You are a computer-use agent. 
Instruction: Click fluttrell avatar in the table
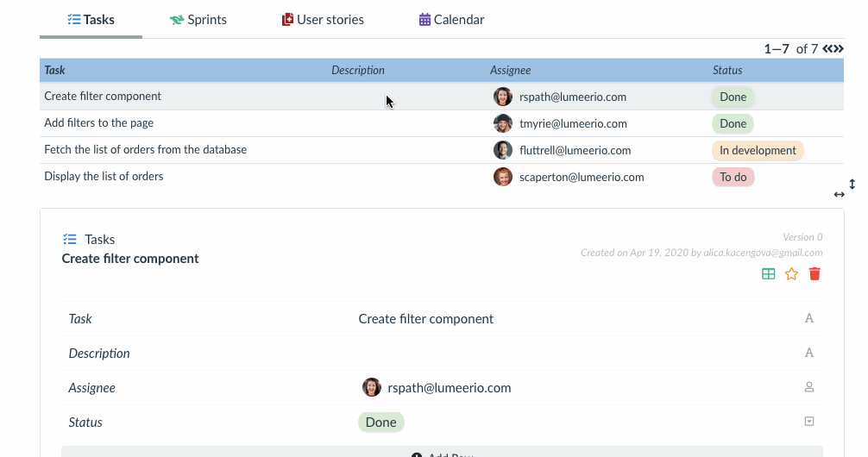pos(503,150)
